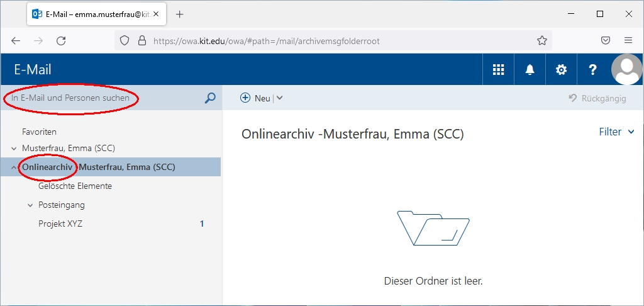The image size is (644, 306).
Task: Expand the Musterfrau, Emma (SCC) mailbox
Action: pos(14,149)
